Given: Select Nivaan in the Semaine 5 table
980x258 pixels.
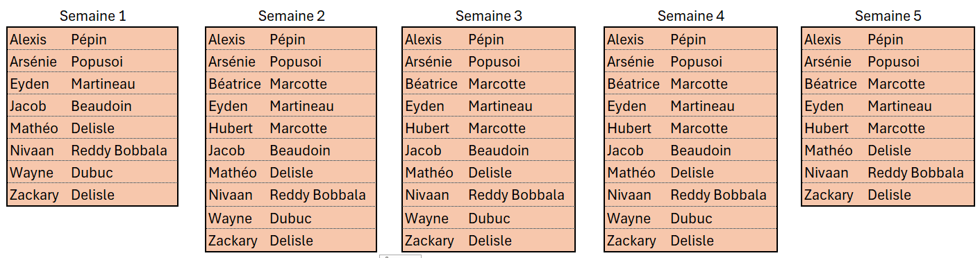Looking at the screenshot, I should pos(827,173).
